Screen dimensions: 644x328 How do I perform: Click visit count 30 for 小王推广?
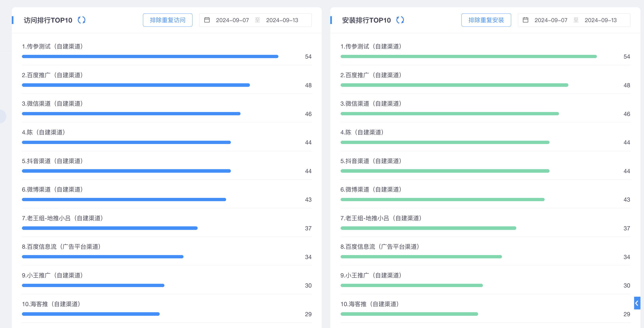click(x=308, y=286)
